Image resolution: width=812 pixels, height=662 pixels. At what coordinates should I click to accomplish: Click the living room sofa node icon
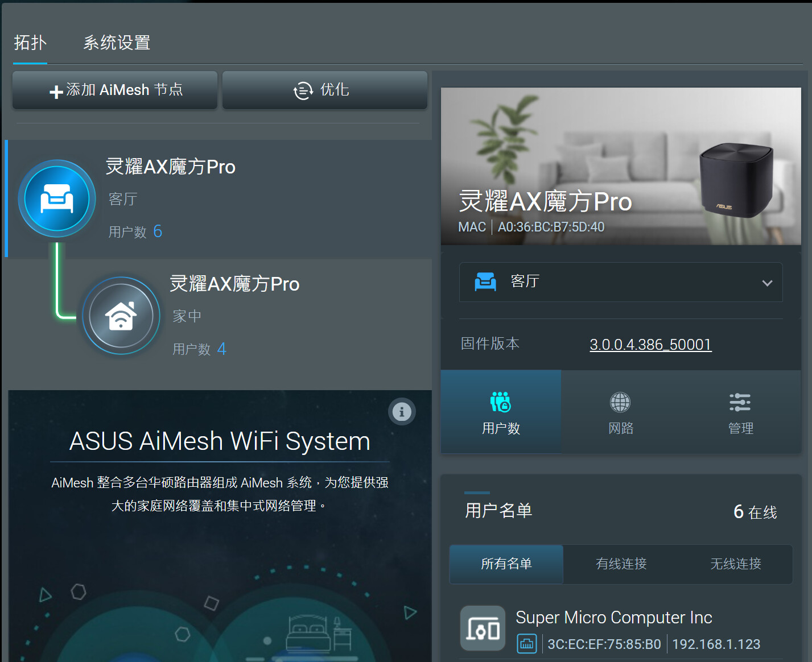[57, 198]
